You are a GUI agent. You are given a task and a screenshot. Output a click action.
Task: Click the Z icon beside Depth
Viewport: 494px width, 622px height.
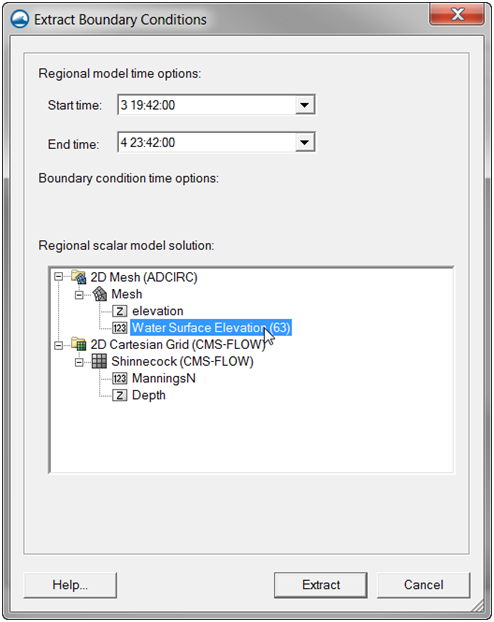coord(119,395)
